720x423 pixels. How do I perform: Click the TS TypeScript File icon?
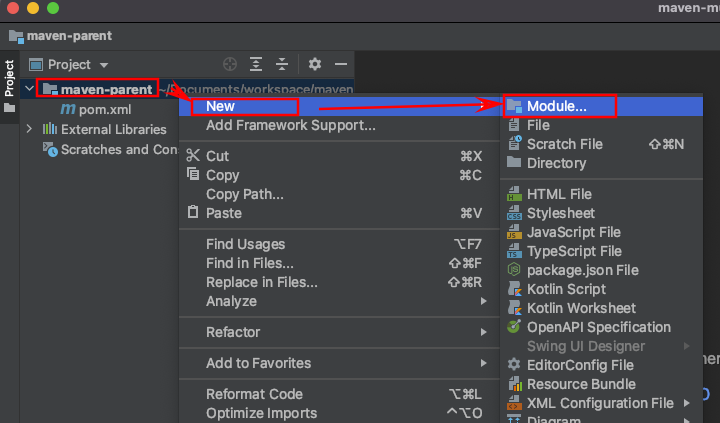coord(514,251)
